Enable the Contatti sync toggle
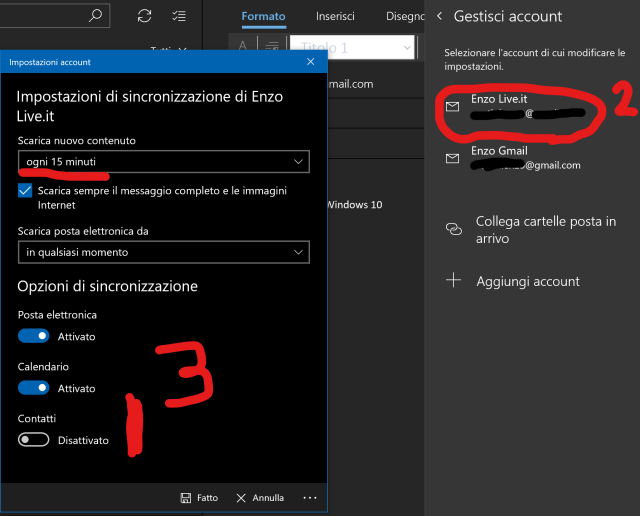640x516 pixels. point(34,440)
